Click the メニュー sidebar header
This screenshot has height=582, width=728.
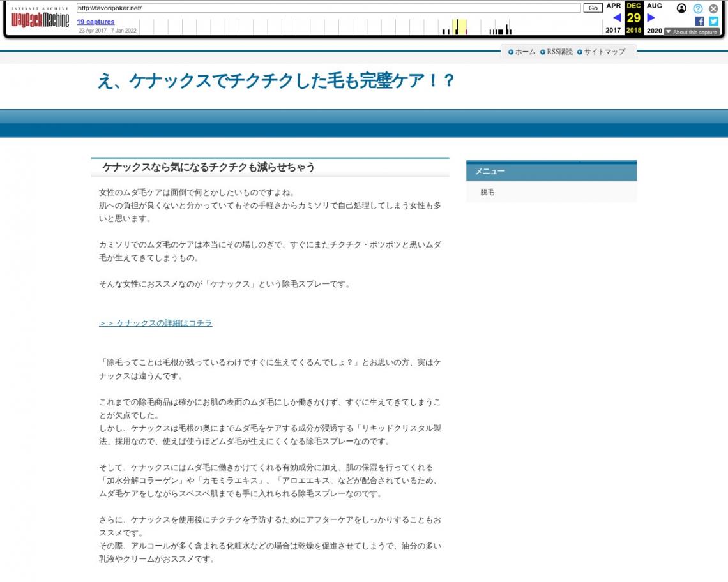click(x=552, y=171)
